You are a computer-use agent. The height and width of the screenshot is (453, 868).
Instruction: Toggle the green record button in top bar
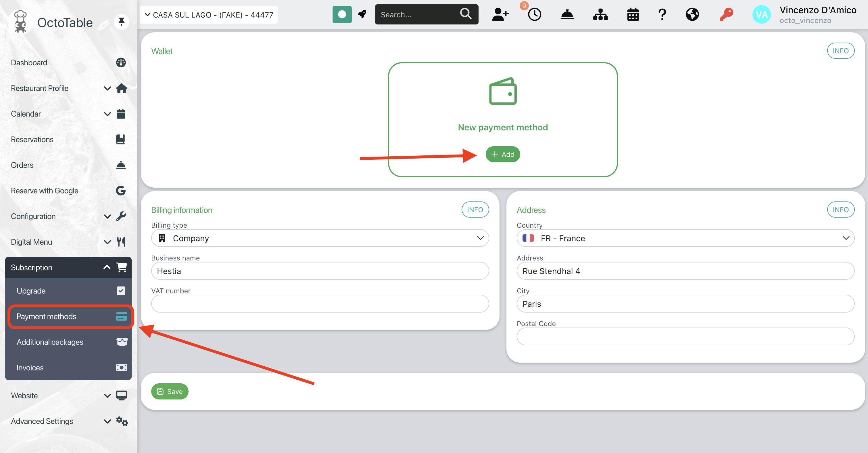342,14
